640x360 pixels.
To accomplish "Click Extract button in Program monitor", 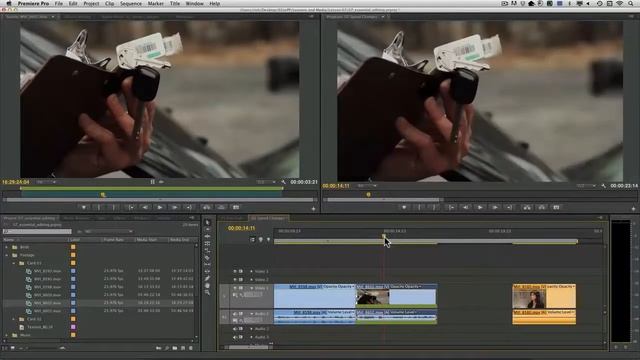I will point(542,207).
